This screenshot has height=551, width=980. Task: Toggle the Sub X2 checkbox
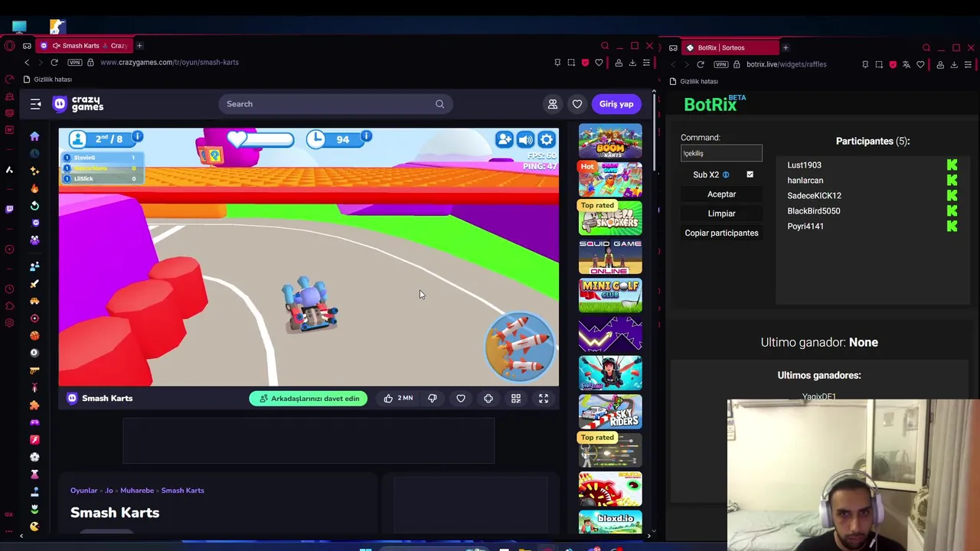[x=750, y=174]
